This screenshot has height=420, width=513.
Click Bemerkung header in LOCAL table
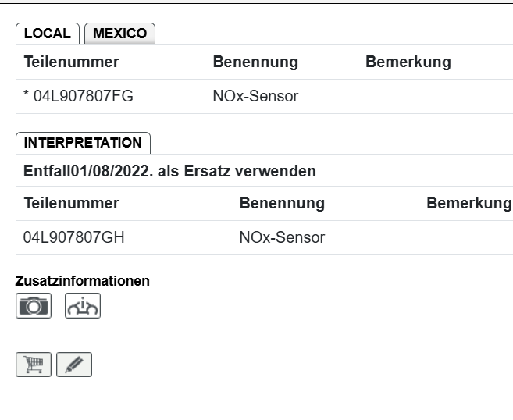click(408, 62)
